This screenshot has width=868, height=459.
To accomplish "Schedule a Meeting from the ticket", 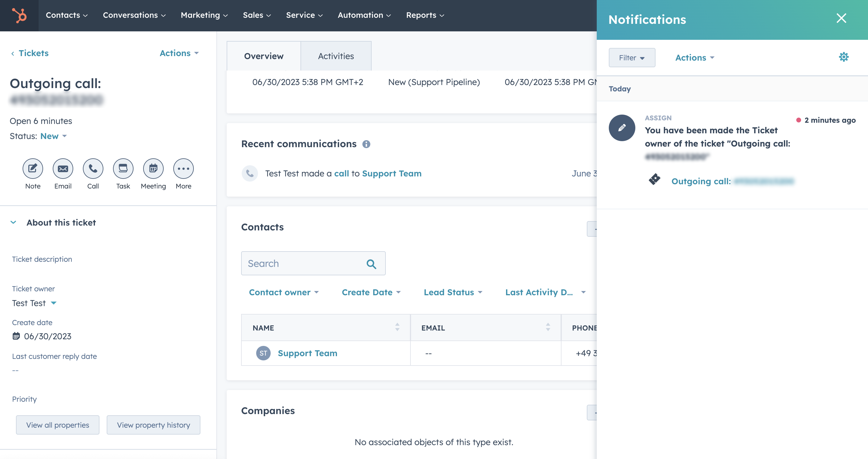I will (153, 169).
